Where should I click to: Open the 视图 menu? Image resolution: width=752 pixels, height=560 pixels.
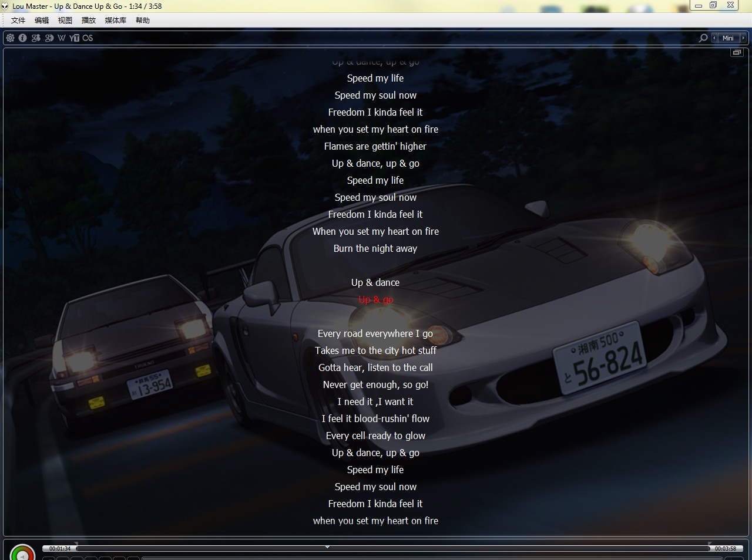point(65,21)
